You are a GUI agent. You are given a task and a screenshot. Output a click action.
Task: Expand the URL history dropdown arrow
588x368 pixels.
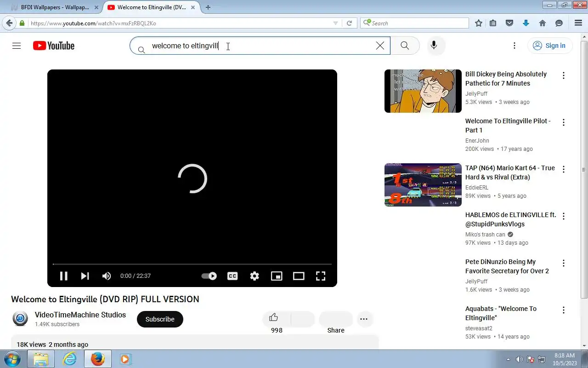(335, 23)
